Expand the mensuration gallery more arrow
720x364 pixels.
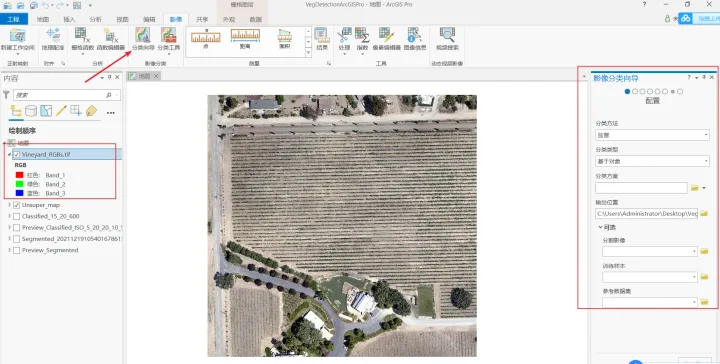click(x=308, y=53)
